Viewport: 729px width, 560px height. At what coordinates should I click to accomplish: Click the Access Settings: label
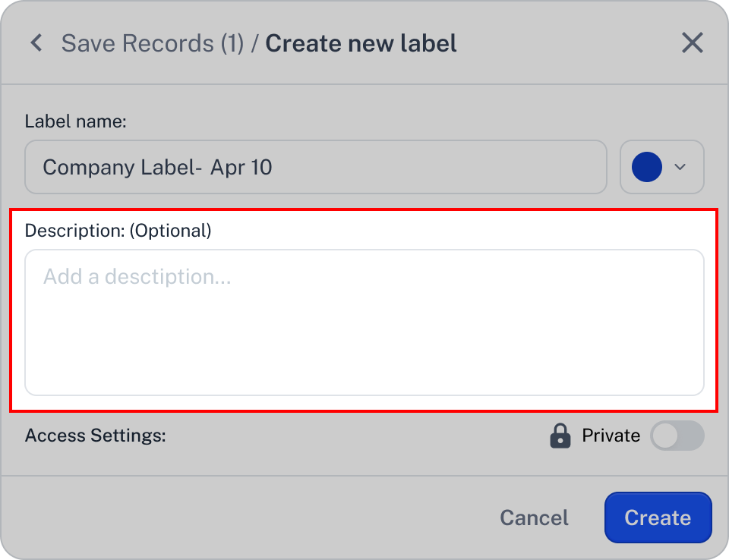pos(96,436)
